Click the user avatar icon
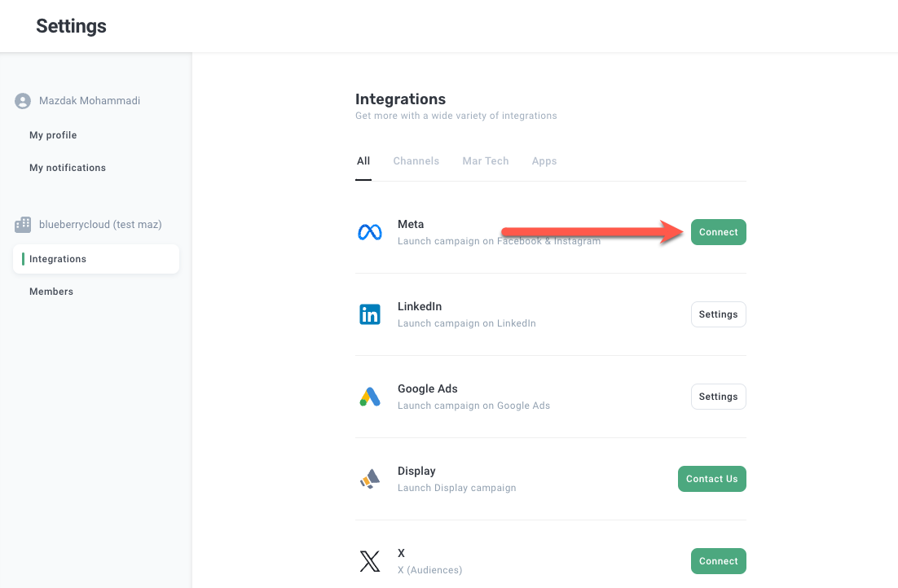The height and width of the screenshot is (588, 898). coord(23,101)
